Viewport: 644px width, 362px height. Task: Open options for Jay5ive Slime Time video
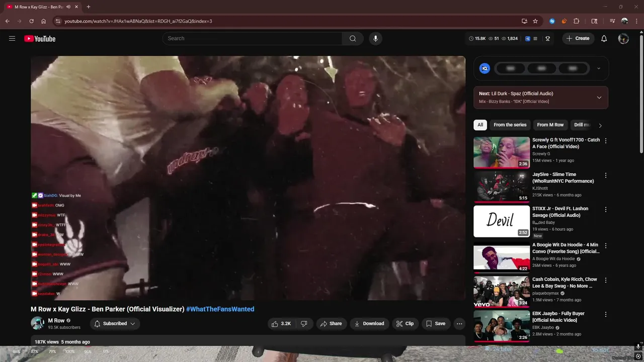pos(606,175)
